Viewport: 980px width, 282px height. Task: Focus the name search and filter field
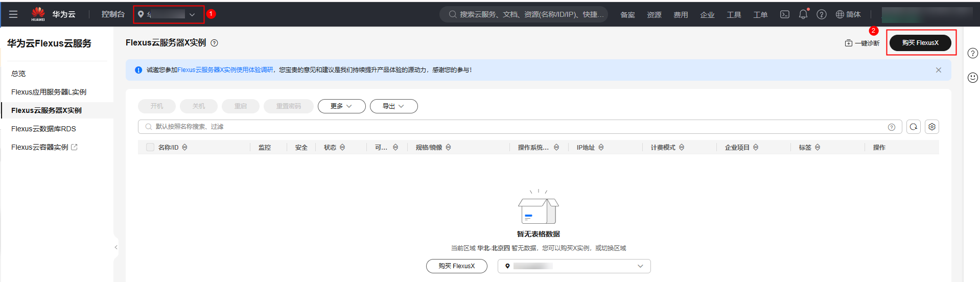tap(520, 127)
